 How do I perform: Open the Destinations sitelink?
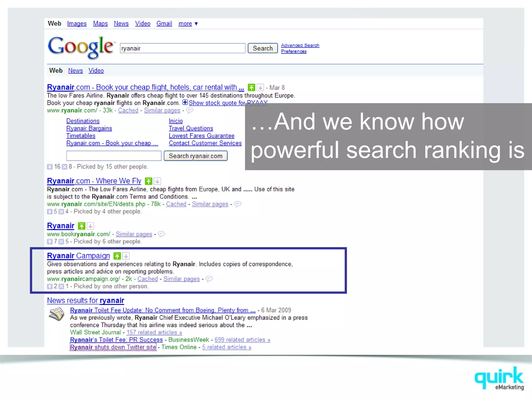[83, 121]
